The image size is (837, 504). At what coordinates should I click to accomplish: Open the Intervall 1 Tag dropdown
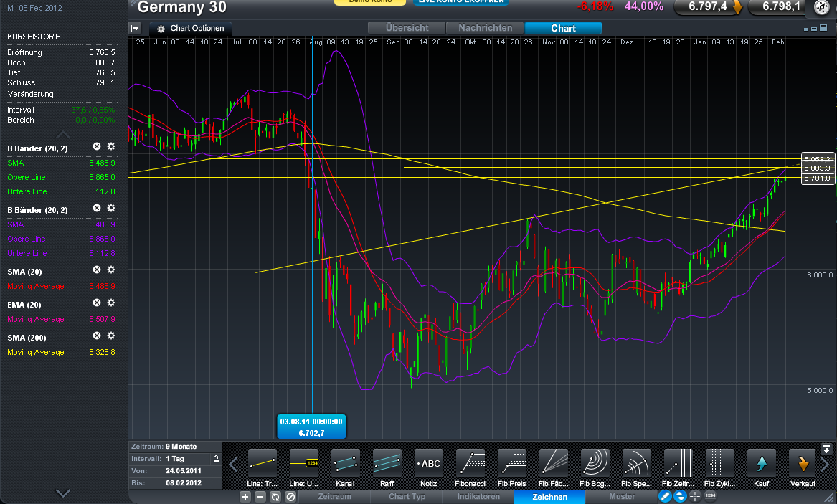tap(175, 459)
